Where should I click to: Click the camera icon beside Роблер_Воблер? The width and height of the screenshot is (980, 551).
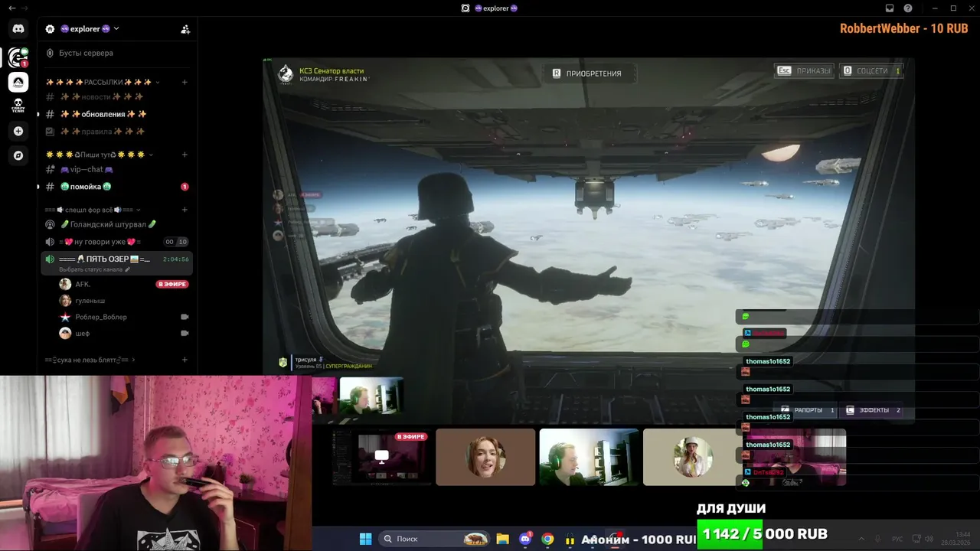point(185,317)
